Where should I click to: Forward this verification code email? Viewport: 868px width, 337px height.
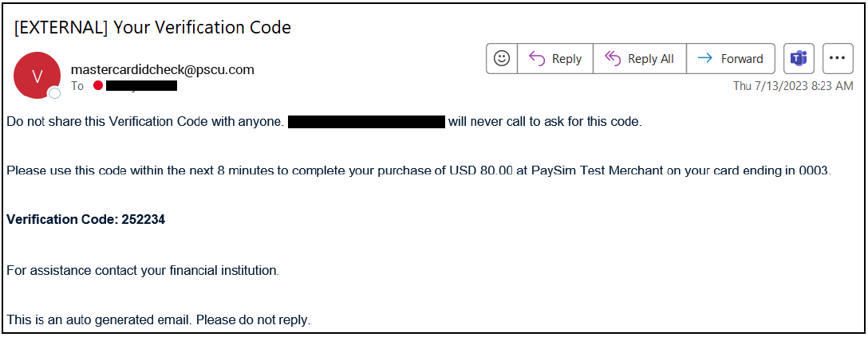pyautogui.click(x=731, y=58)
